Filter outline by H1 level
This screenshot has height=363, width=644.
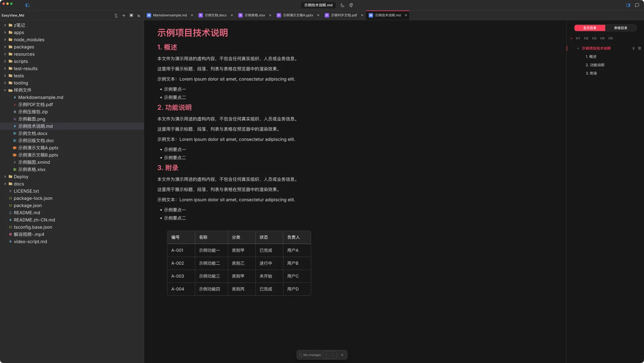pos(578,38)
